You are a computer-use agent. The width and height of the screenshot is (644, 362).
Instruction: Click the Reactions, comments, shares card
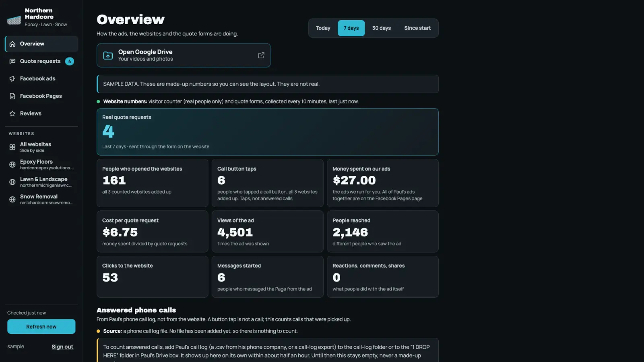click(x=383, y=277)
